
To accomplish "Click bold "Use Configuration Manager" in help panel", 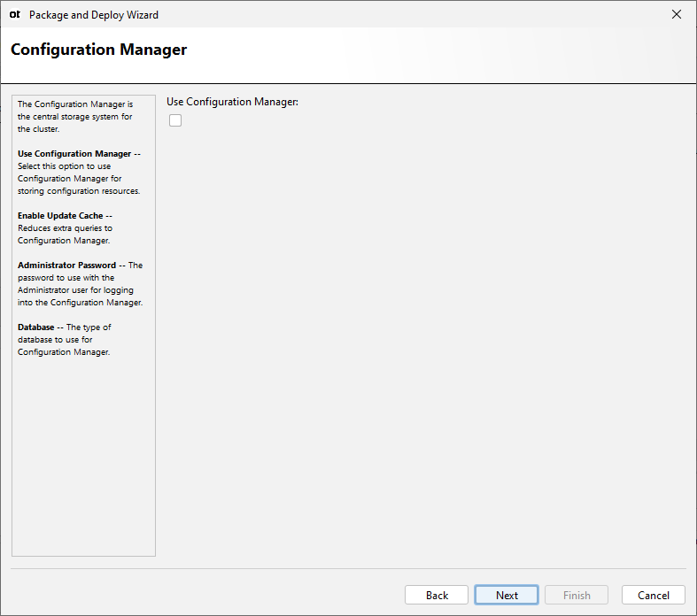I will point(74,154).
